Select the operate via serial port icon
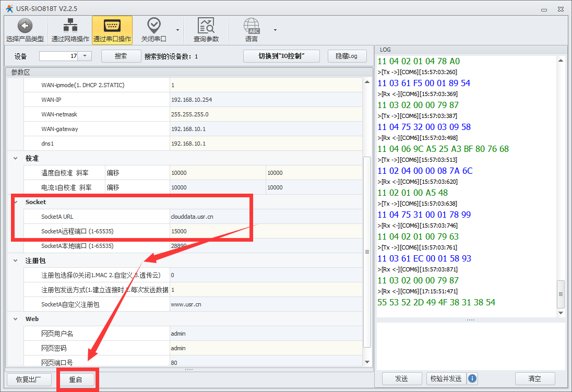Viewport: 572px width, 392px height. point(112,26)
